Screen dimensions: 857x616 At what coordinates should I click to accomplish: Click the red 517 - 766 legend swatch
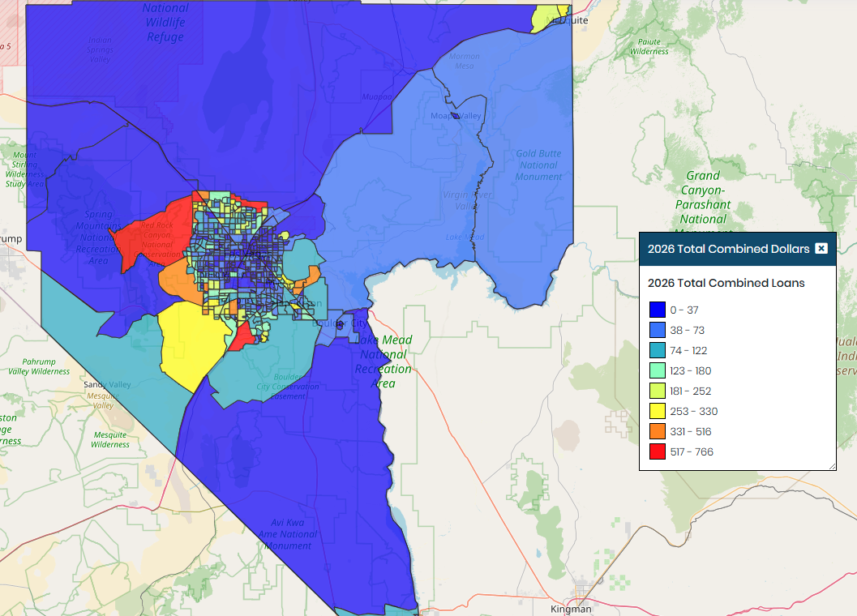(x=658, y=451)
